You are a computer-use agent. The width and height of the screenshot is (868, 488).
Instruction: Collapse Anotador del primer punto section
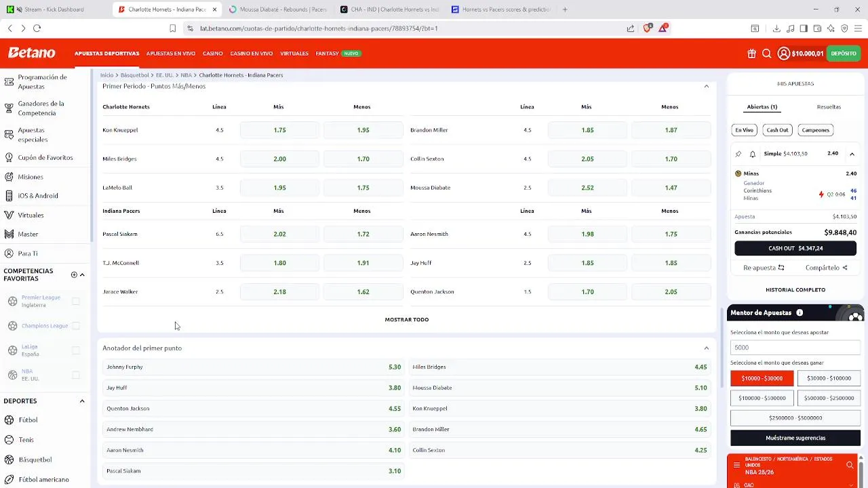pos(706,348)
